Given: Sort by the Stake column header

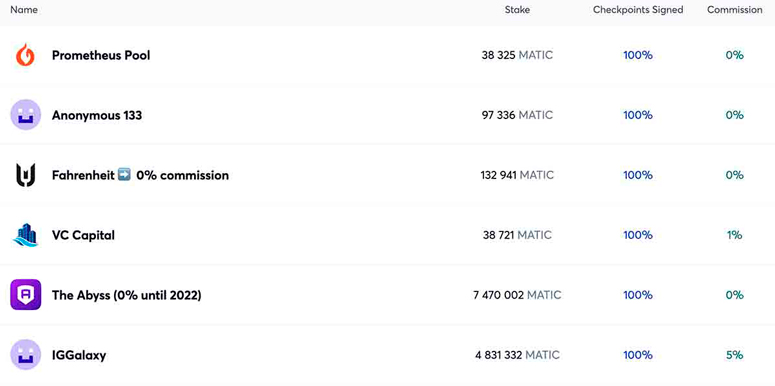Looking at the screenshot, I should pyautogui.click(x=517, y=10).
